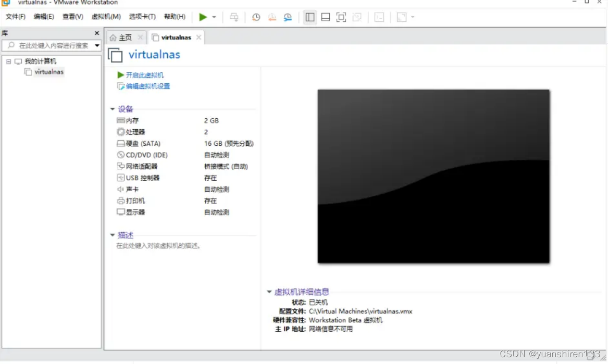Click the library search input field
The width and height of the screenshot is (608, 364).
coord(49,45)
